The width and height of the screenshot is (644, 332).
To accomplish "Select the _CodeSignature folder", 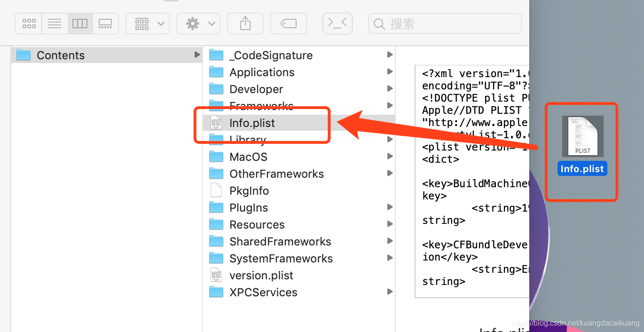I will pos(299,55).
